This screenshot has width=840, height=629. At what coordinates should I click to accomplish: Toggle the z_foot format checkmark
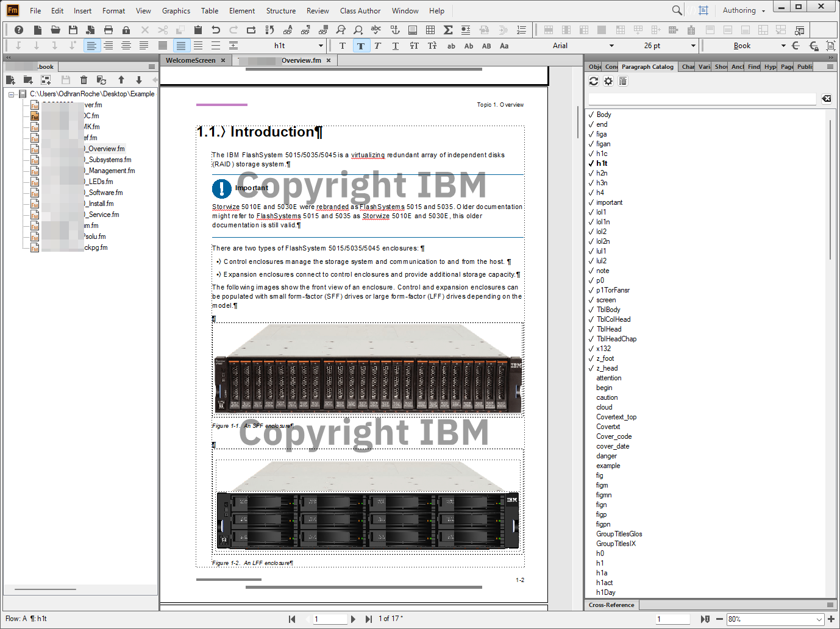[591, 358]
